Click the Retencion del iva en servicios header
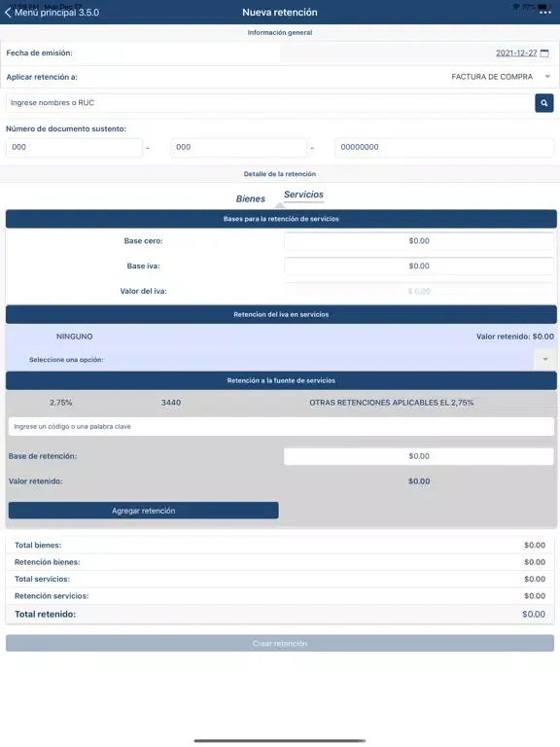560x747 pixels. pos(281,314)
